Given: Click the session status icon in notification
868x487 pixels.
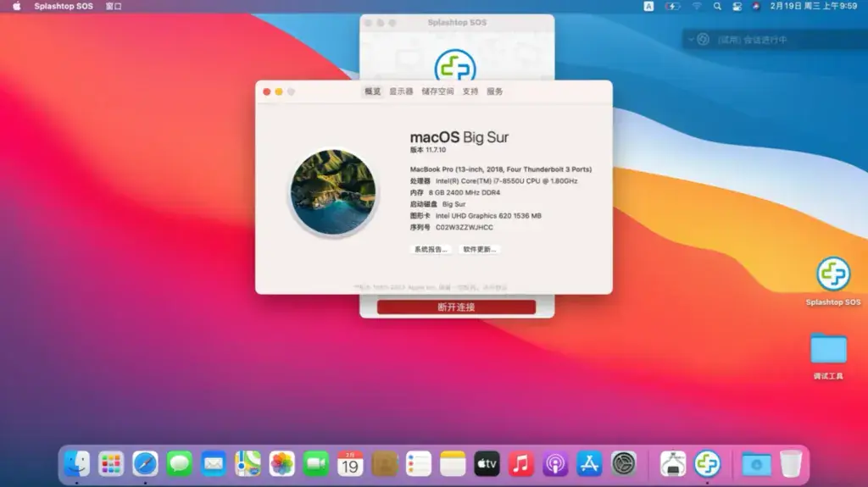Looking at the screenshot, I should (703, 39).
